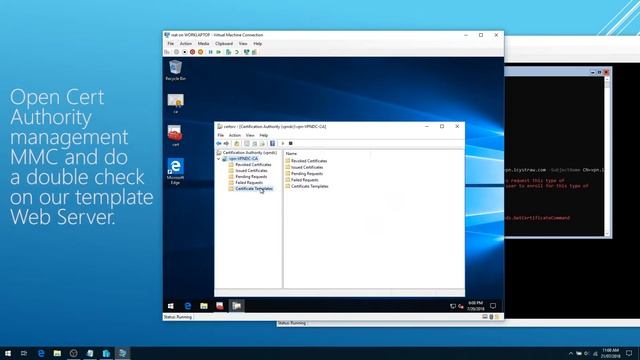The image size is (640, 360).
Task: Click Pause icon in Virtual Machine Connection toolbar
Action: (x=211, y=52)
